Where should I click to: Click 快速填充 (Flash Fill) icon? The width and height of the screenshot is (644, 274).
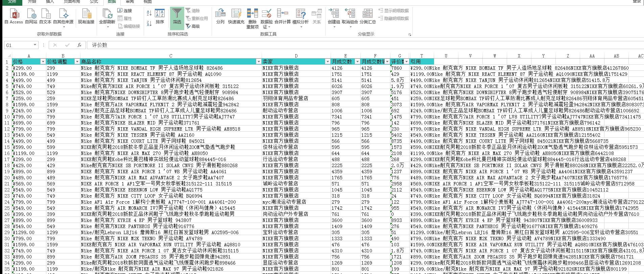[x=236, y=16]
